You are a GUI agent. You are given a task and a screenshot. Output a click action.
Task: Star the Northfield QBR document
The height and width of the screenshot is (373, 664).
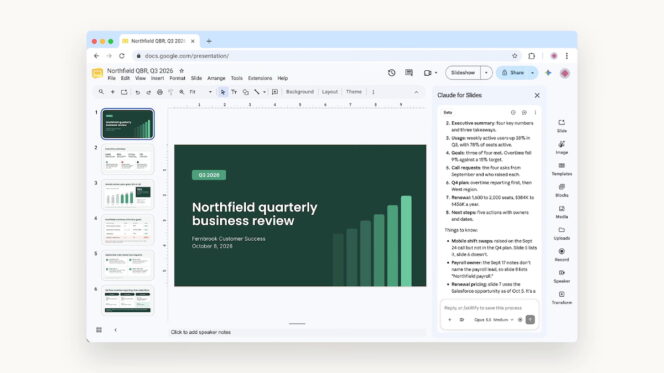182,71
